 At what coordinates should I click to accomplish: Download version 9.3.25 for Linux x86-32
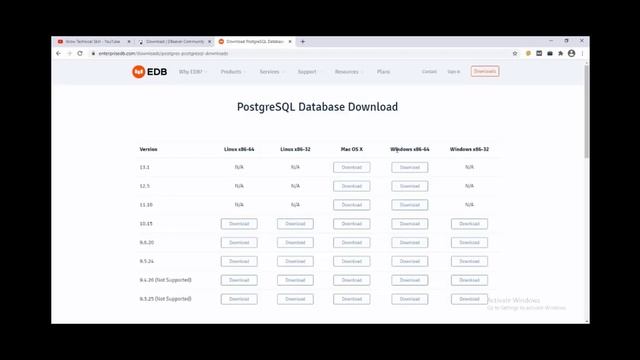point(295,299)
